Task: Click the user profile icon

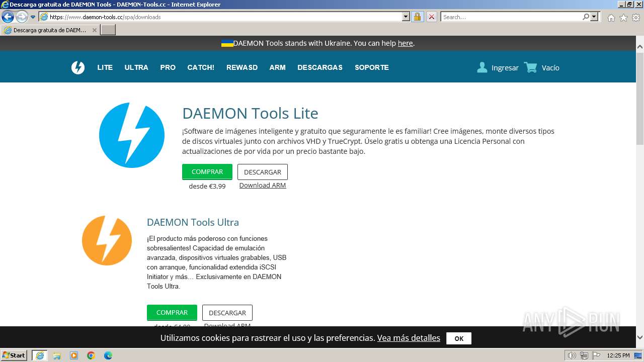Action: 482,67
